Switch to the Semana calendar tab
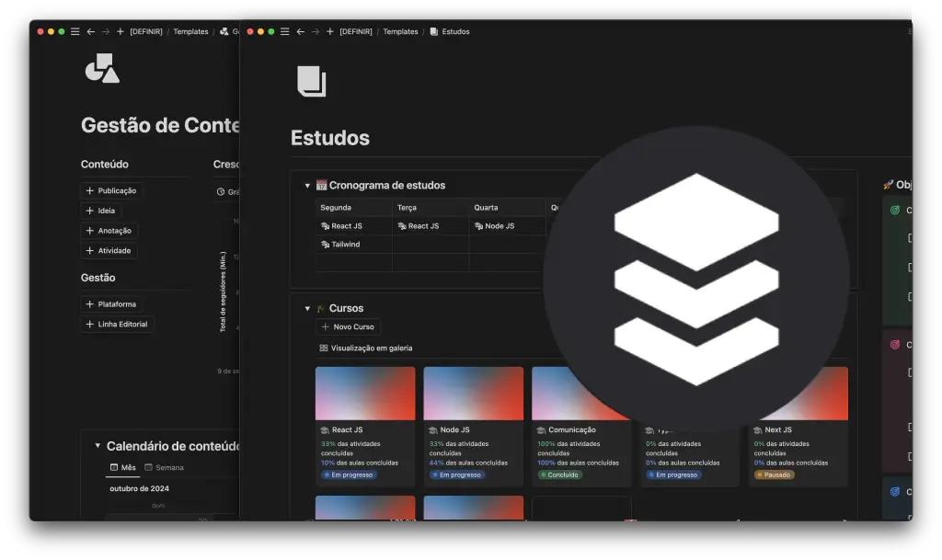Viewport: 942px width, 560px height. click(x=164, y=467)
